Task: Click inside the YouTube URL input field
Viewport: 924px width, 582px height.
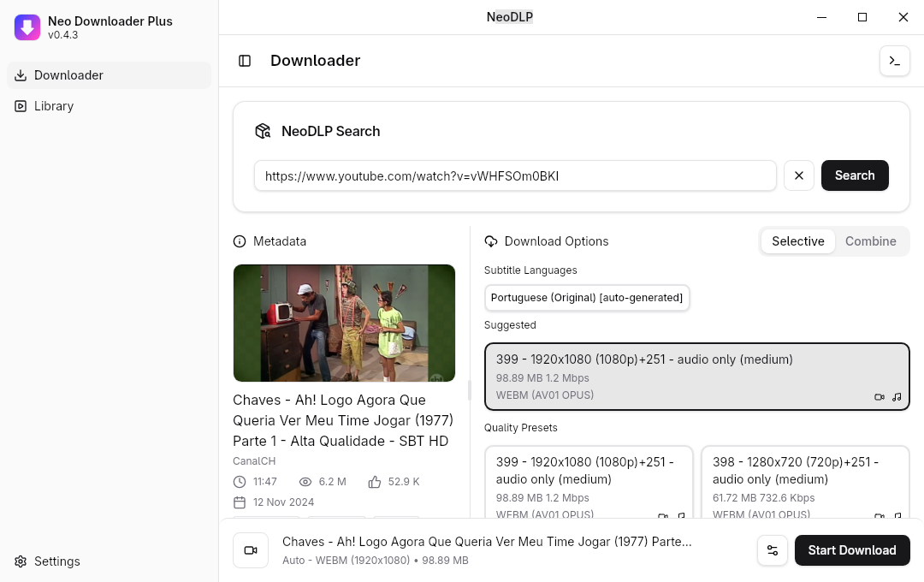Action: [515, 175]
